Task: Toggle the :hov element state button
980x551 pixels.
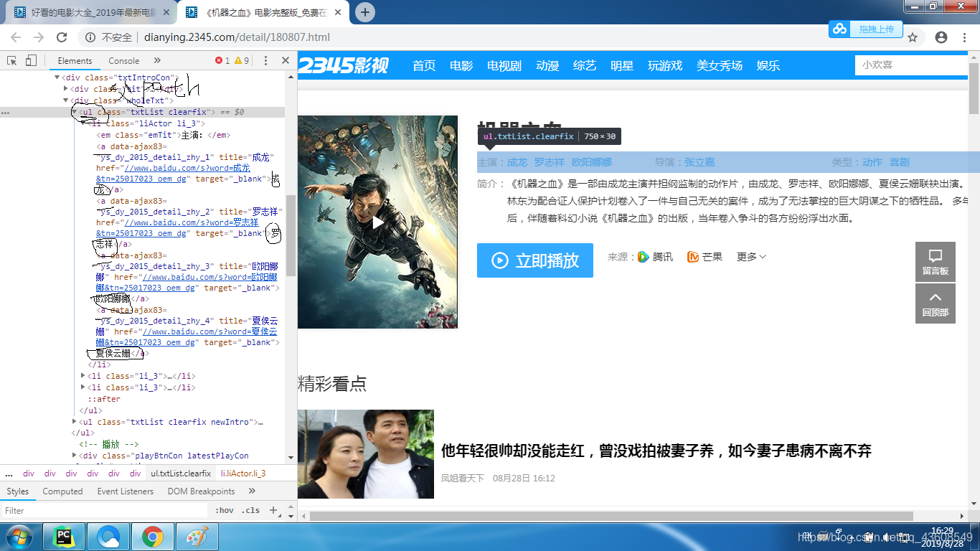Action: point(225,511)
